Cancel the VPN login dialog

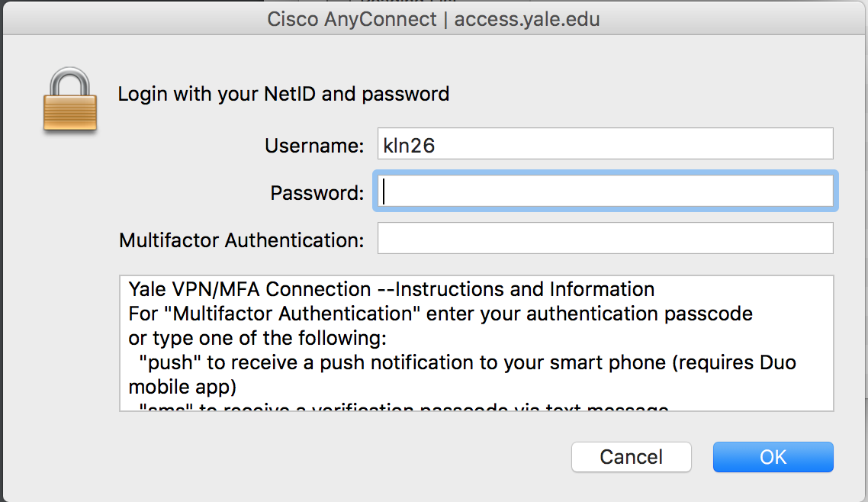(x=631, y=457)
